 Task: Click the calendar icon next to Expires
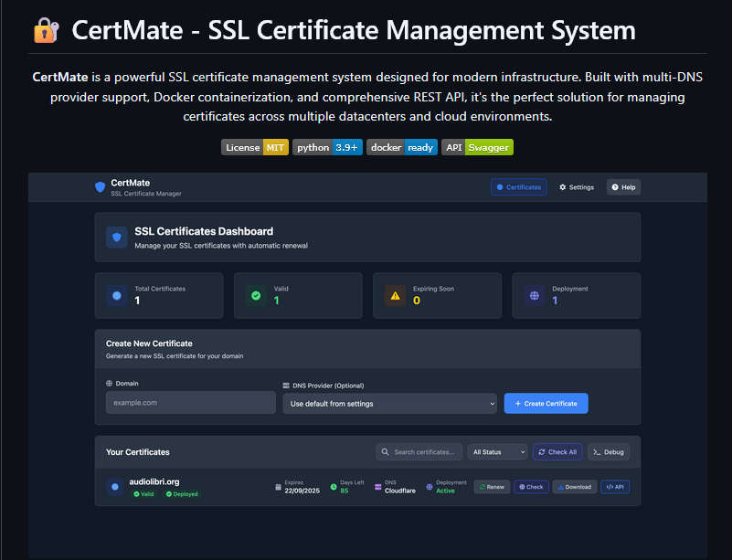pyautogui.click(x=278, y=487)
